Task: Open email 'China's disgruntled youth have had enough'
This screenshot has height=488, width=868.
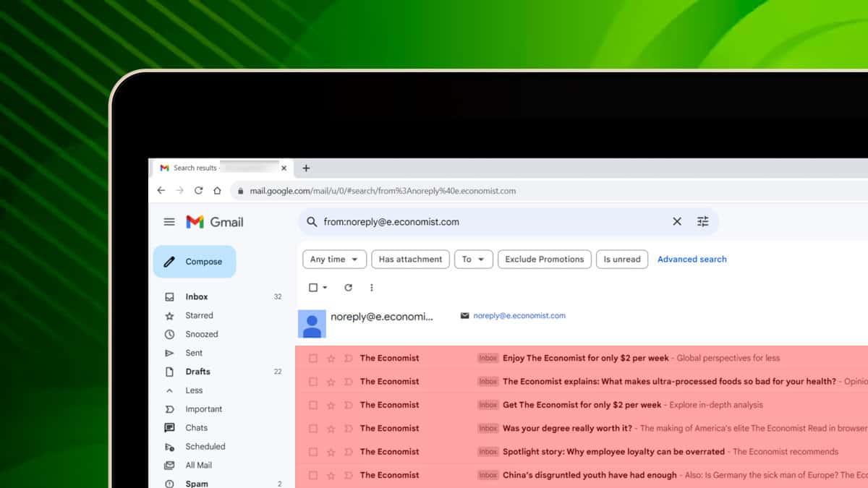Action: pyautogui.click(x=590, y=475)
